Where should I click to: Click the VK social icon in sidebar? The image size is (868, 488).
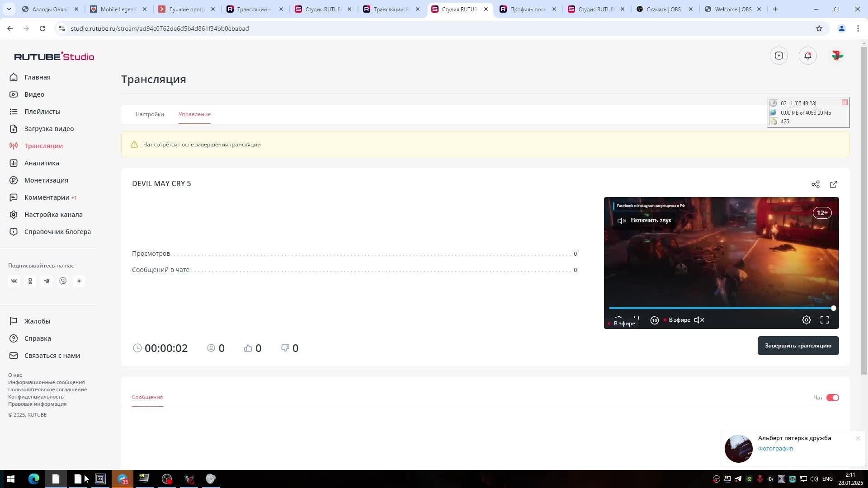pos(14,281)
